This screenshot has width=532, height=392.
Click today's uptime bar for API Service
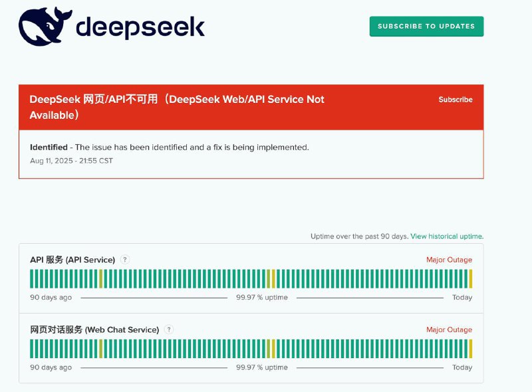[471, 277]
